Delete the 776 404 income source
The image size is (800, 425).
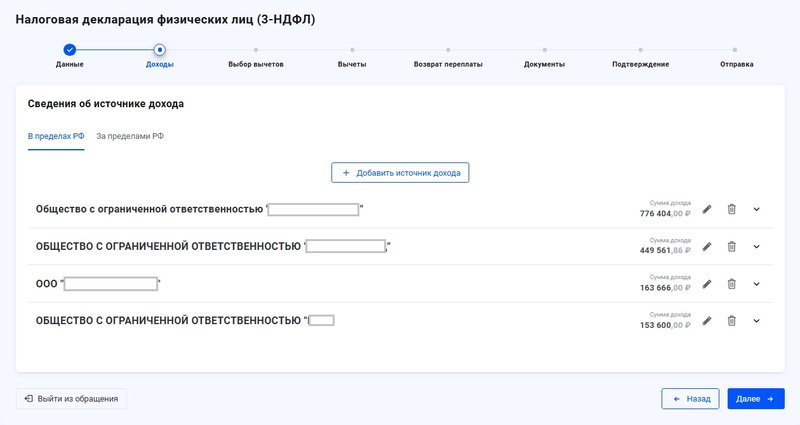pos(731,209)
